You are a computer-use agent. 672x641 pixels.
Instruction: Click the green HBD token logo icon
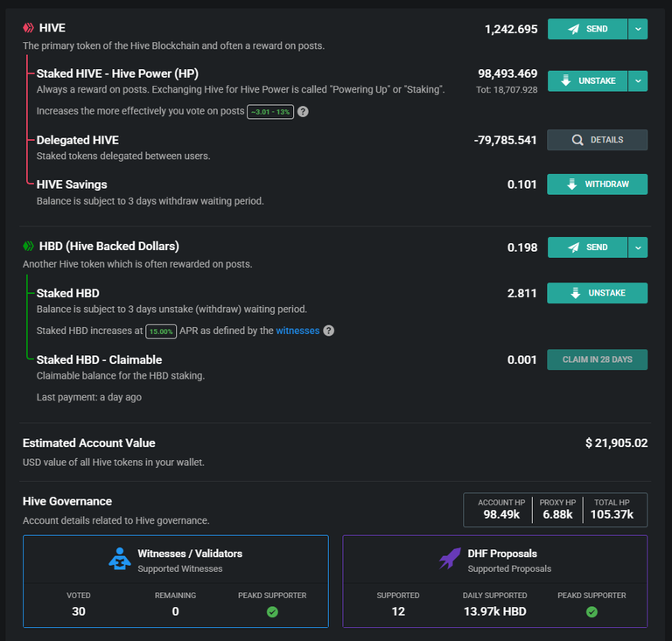[x=28, y=246]
